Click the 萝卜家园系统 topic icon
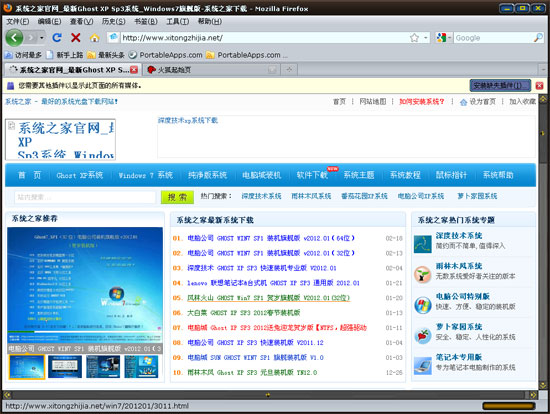Image resolution: width=550 pixels, height=414 pixels. (423, 335)
